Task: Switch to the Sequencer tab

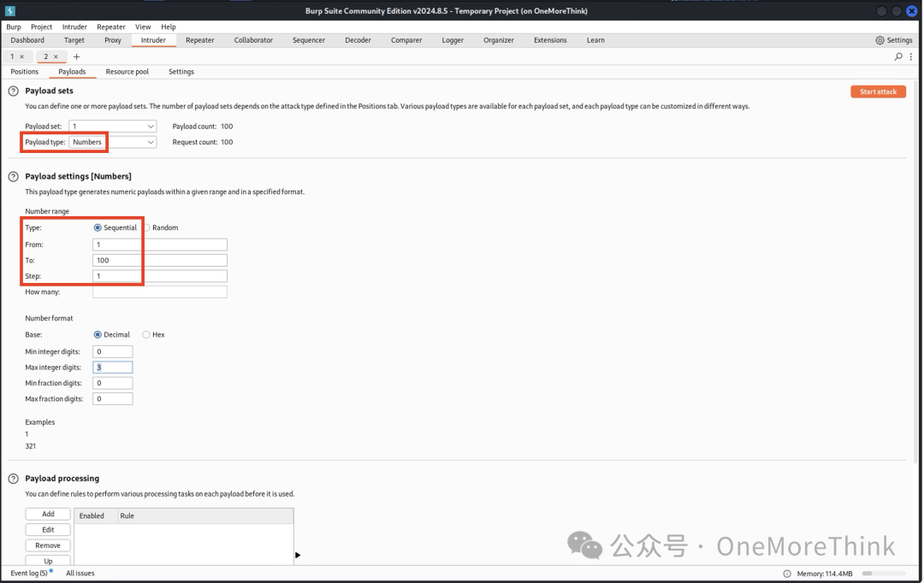Action: [309, 40]
